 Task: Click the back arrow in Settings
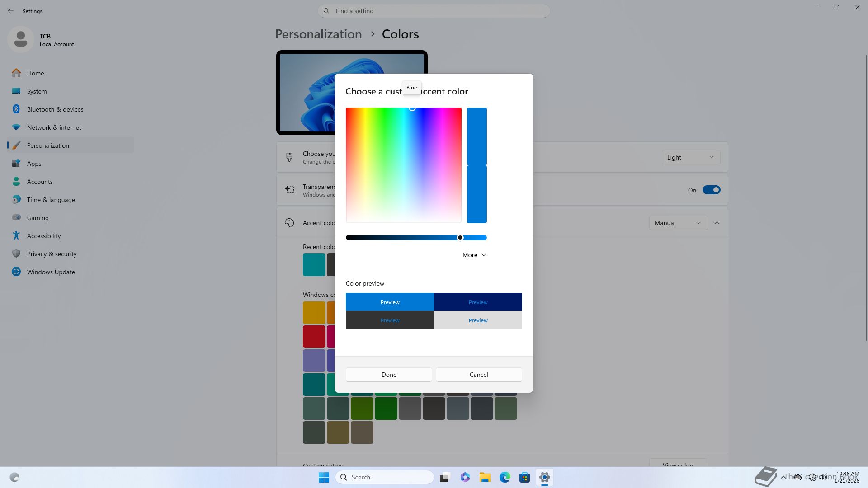(11, 11)
